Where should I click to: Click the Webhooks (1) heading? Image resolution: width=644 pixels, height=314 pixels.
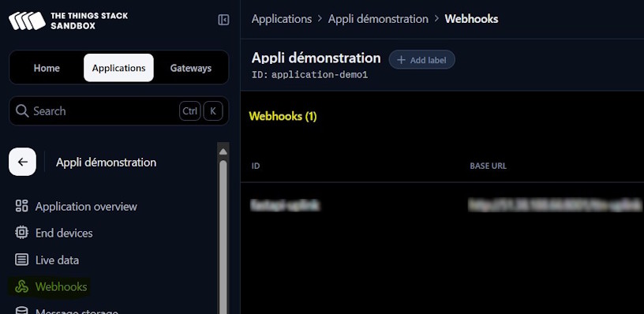pos(283,116)
